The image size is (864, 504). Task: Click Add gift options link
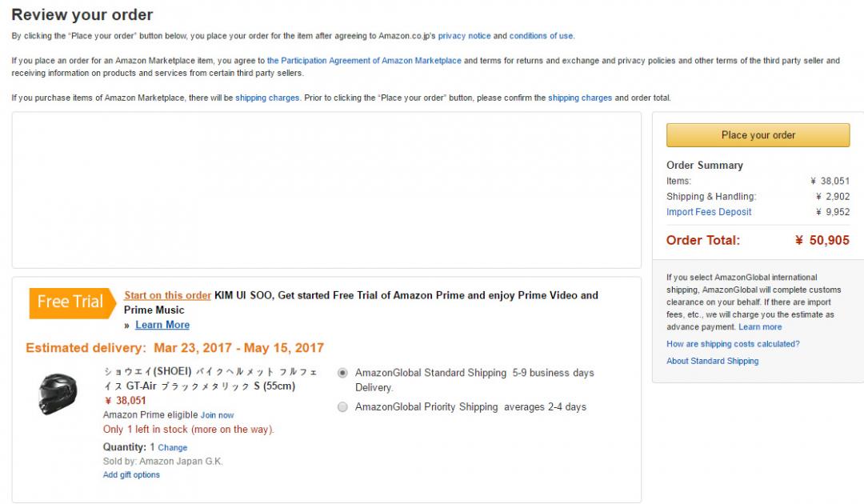tap(131, 475)
